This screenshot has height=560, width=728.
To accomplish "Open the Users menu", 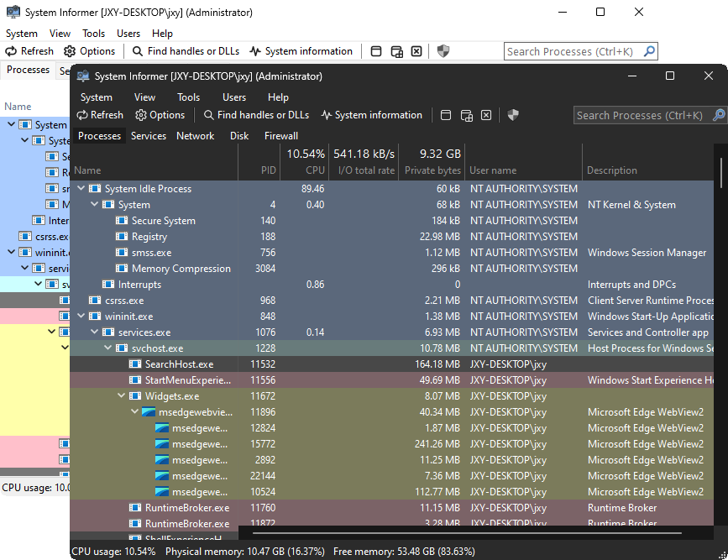I will (233, 97).
